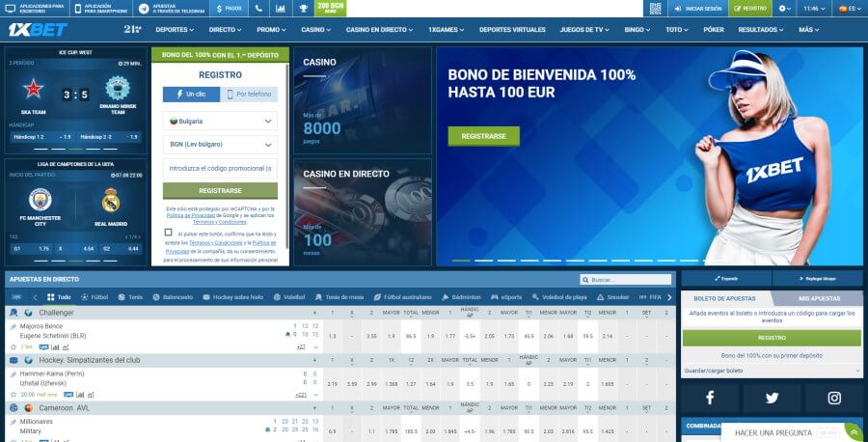The image size is (868, 442).
Task: Open the 11:46 time zone dropdown
Action: (814, 9)
